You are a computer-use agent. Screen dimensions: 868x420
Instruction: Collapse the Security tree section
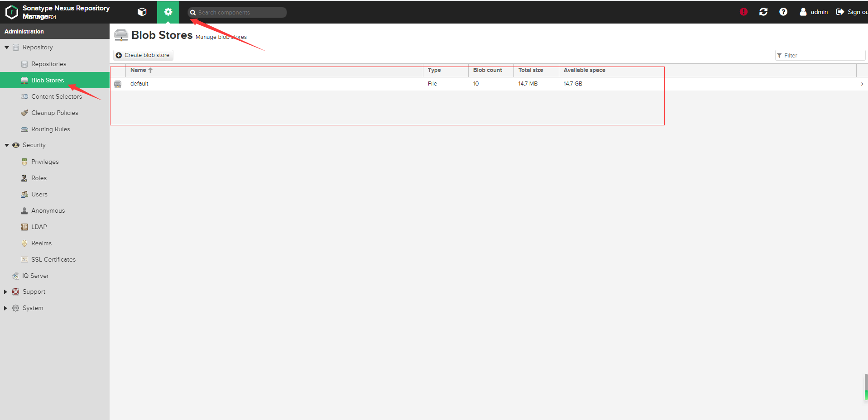7,145
